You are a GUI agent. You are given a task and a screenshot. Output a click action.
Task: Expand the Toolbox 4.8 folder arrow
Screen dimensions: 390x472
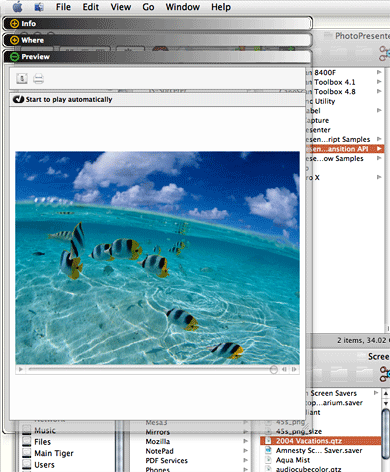point(379,91)
